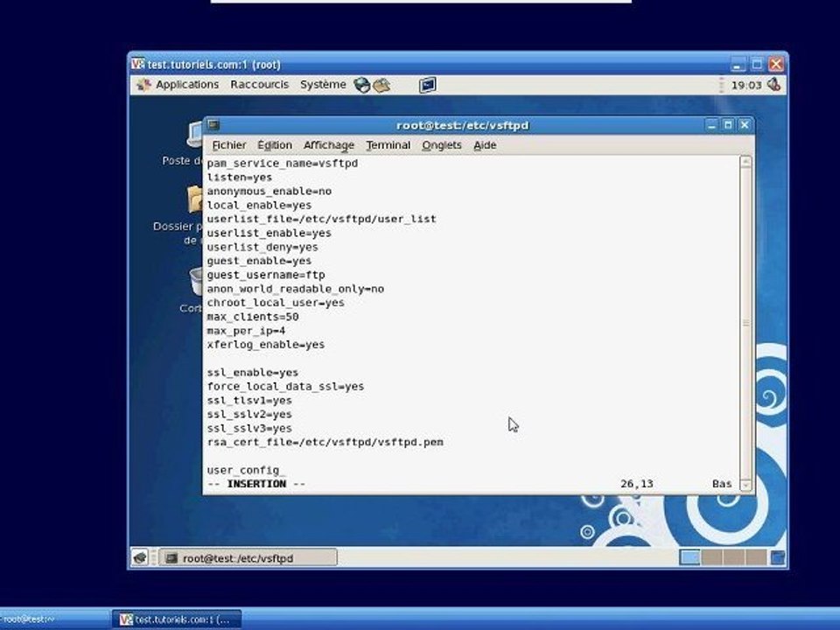Click line anonymous_enable=no

pos(269,191)
